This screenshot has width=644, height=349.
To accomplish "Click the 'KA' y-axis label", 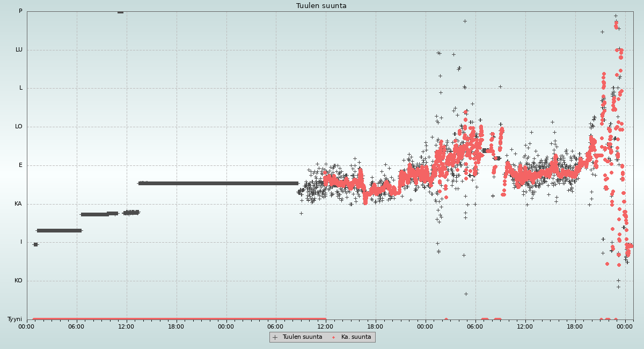I will point(18,204).
